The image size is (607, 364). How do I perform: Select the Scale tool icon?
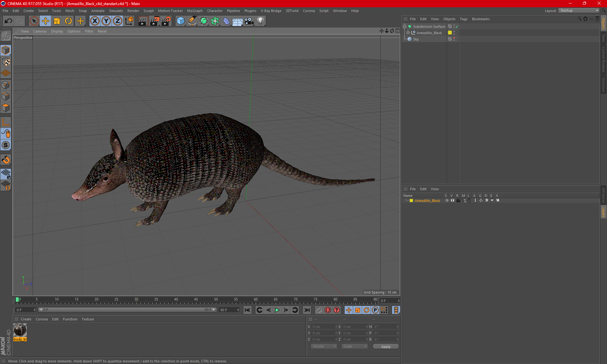coord(57,21)
